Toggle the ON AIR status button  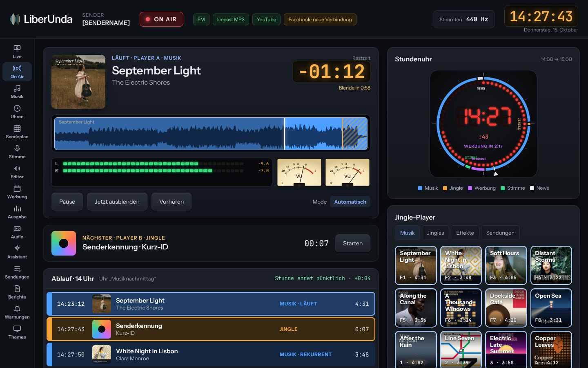click(x=161, y=19)
